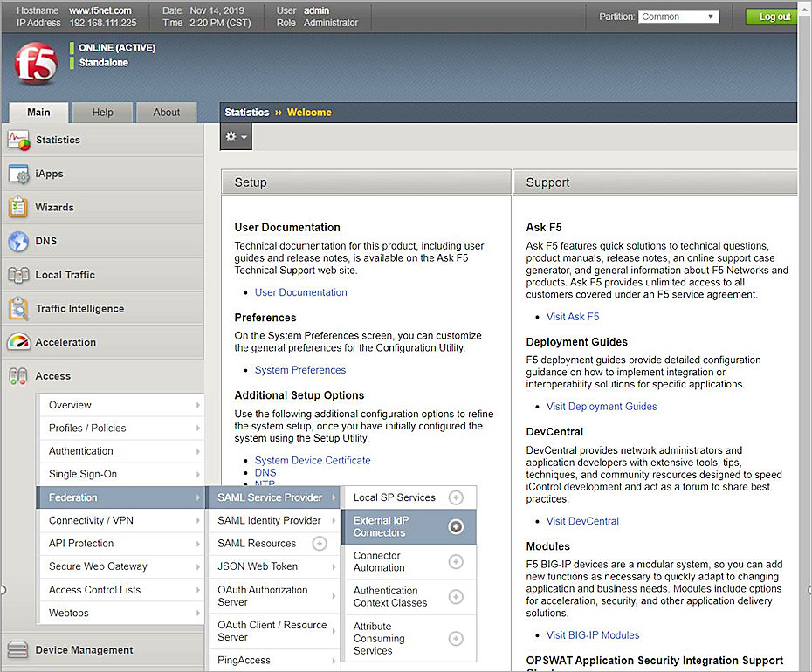Click the plus icon beside Connector Automation

[x=455, y=561]
